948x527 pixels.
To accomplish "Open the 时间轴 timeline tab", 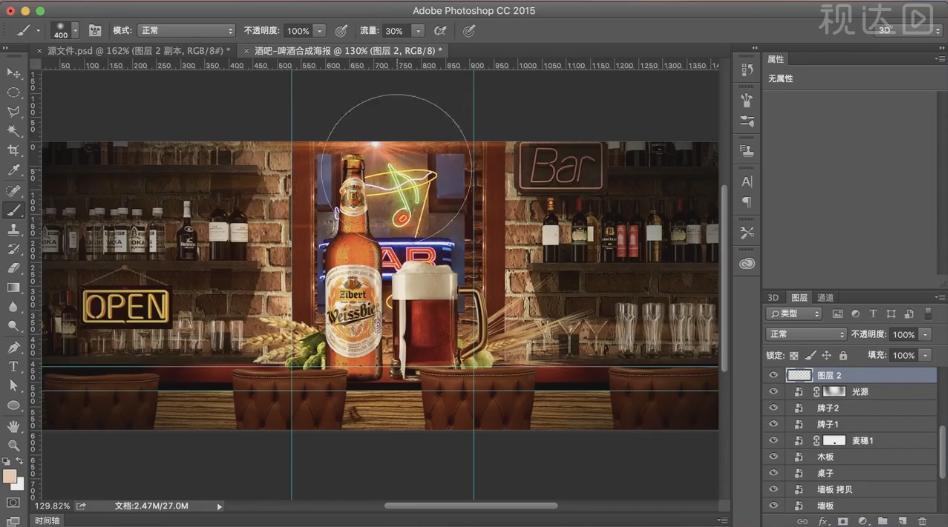I will [x=47, y=520].
